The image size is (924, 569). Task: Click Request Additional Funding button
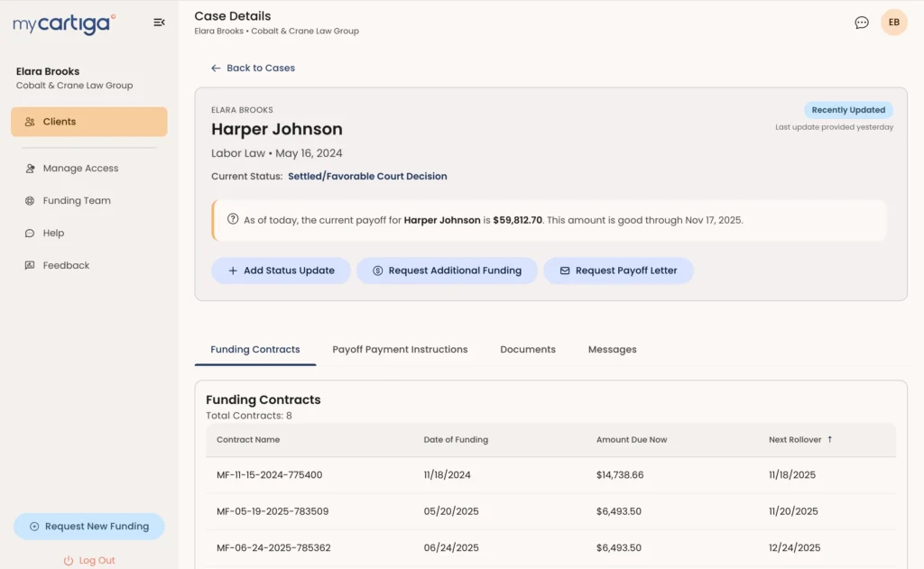pyautogui.click(x=447, y=271)
